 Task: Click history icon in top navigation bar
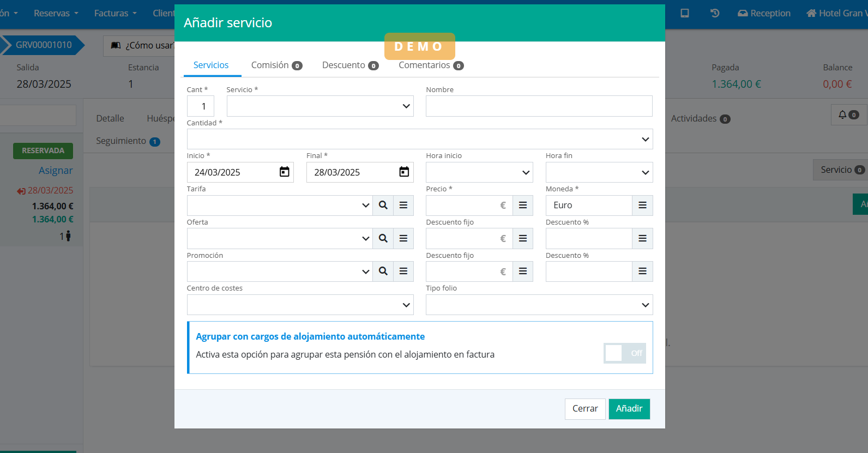[x=715, y=13]
